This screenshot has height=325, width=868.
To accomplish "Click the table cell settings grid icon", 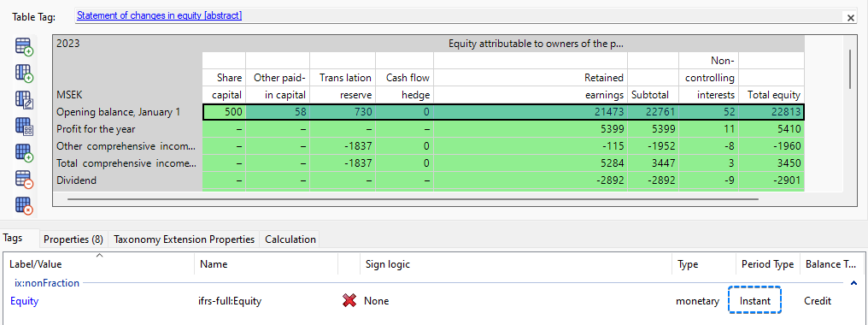I will 25,126.
